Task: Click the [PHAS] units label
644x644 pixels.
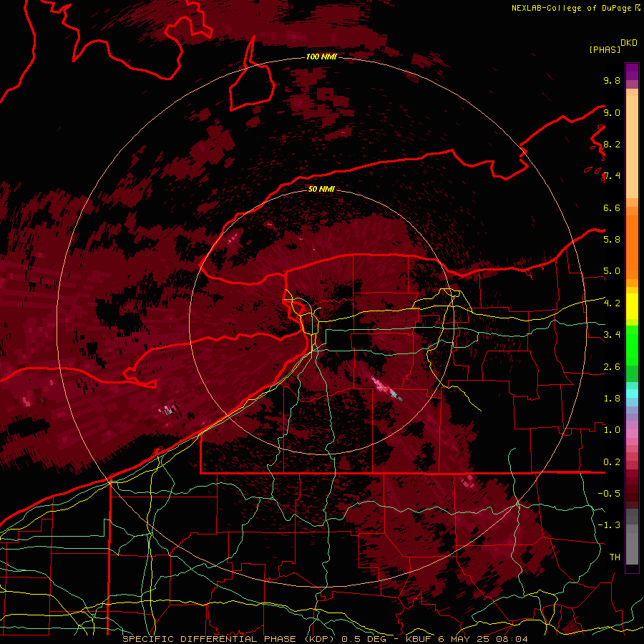Action: 605,49
